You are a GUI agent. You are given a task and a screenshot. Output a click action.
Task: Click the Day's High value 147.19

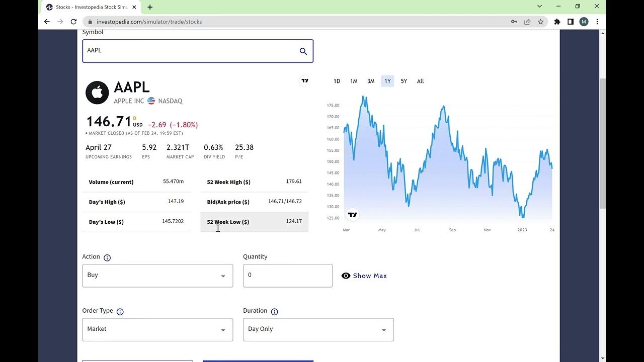pyautogui.click(x=176, y=202)
